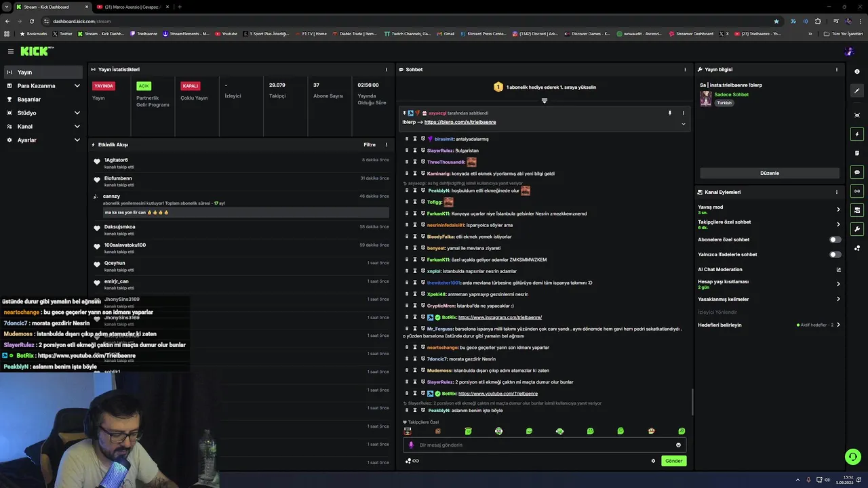Expand the pinned message chevron

(683, 124)
